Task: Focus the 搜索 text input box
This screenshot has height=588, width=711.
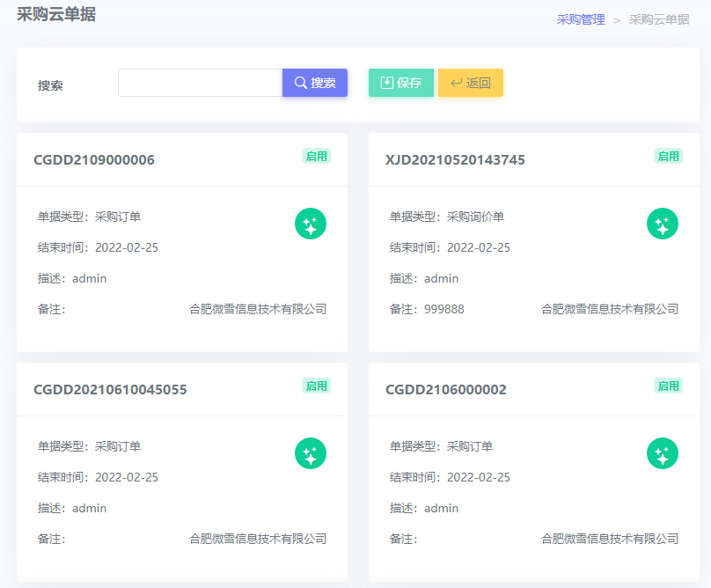Action: click(x=201, y=83)
